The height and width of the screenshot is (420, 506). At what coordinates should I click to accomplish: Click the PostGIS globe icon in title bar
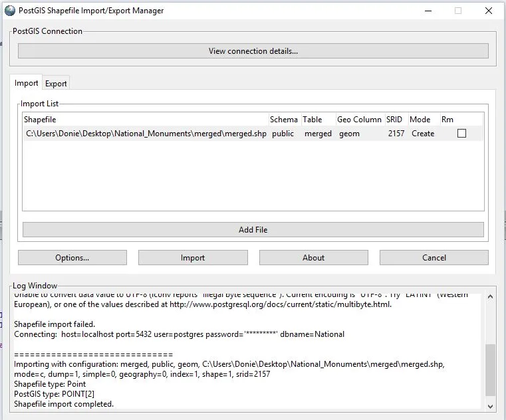(10, 11)
